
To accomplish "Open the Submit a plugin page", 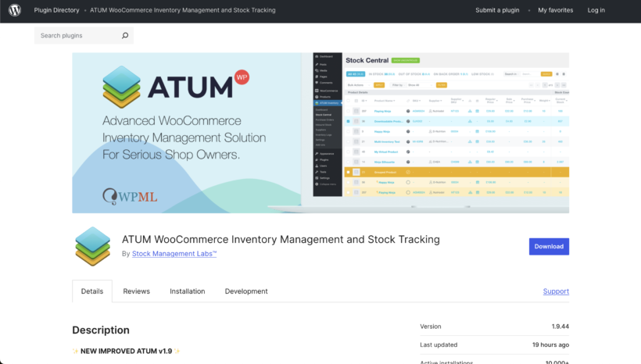I will (x=497, y=10).
